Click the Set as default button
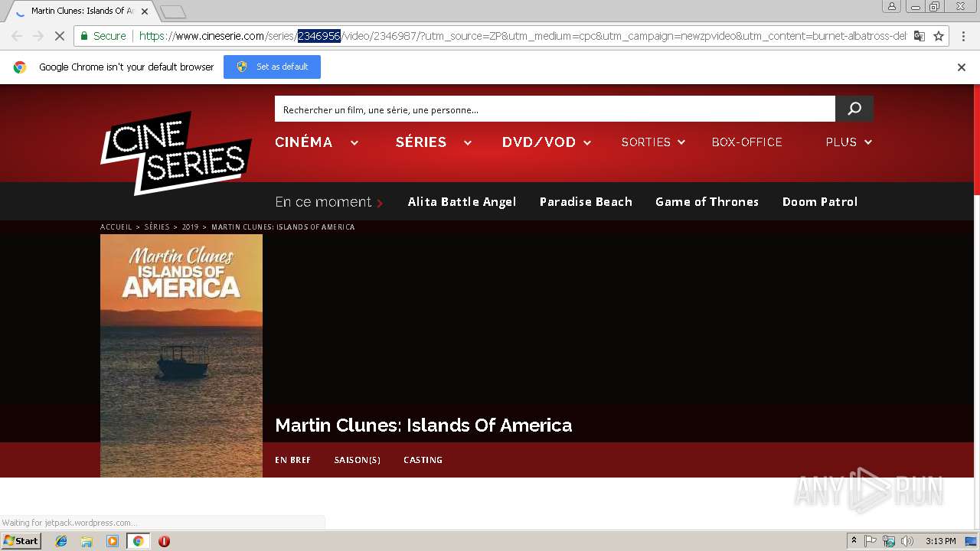This screenshot has height=551, width=980. point(272,67)
